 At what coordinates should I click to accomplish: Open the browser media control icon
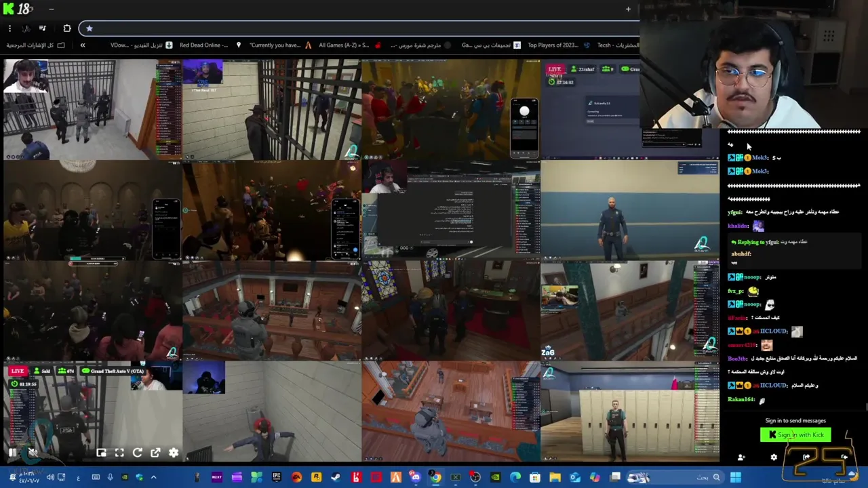[42, 28]
